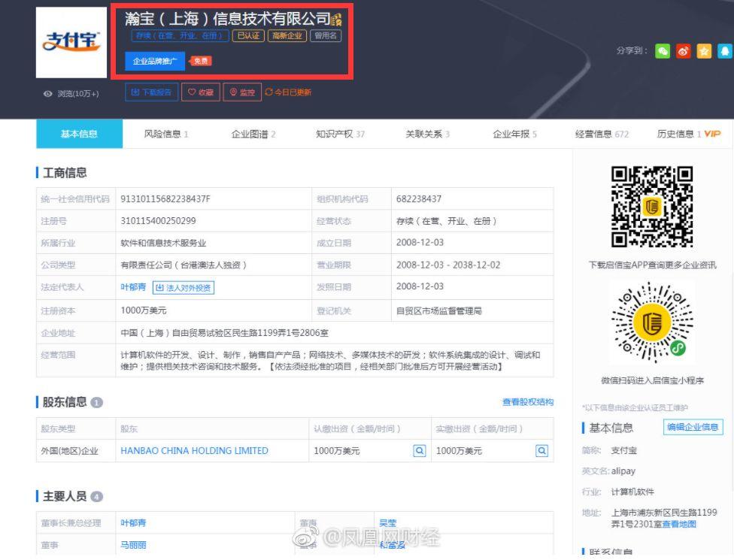
Task: Click the 浏览 eye icon
Action: point(47,93)
